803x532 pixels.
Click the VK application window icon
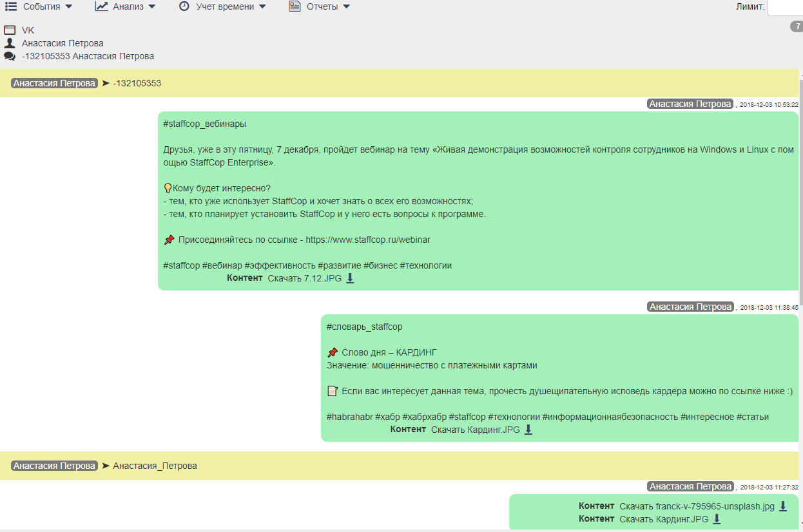coord(10,30)
